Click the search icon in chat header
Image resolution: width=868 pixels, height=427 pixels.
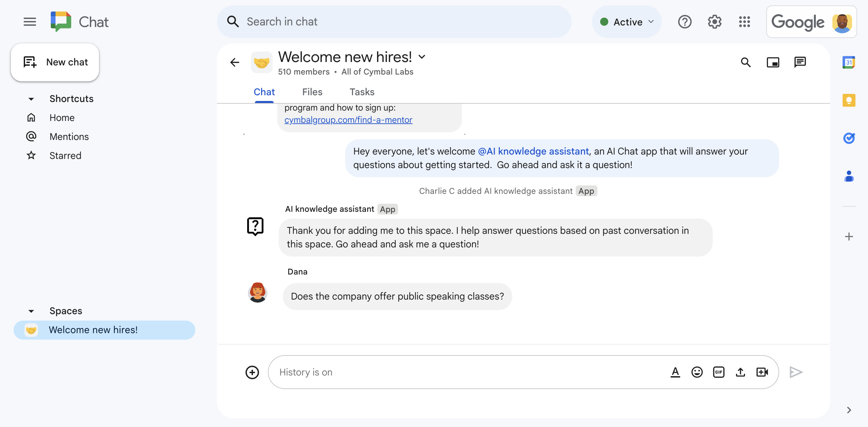point(747,61)
